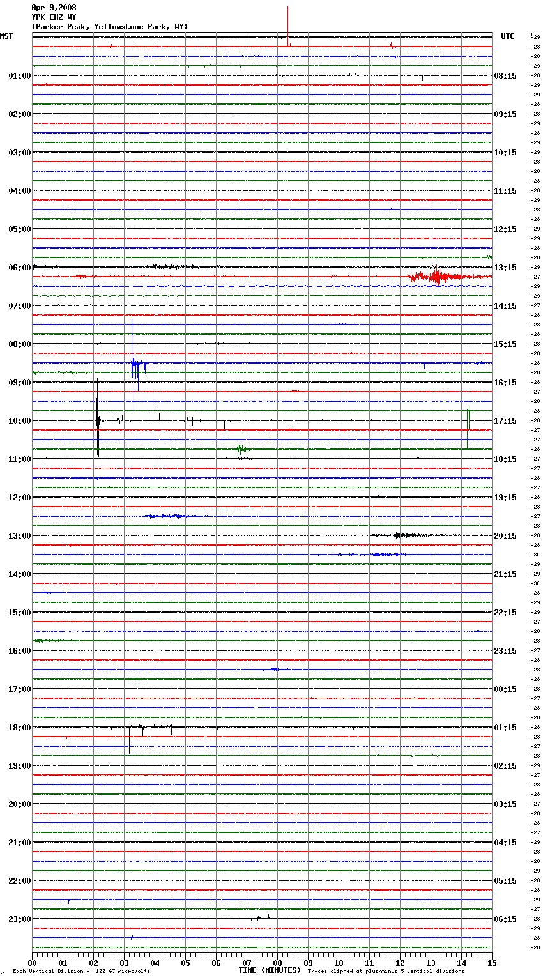Click "Traces clipped at plus/minus 5 vertical divisions" note

[386, 972]
